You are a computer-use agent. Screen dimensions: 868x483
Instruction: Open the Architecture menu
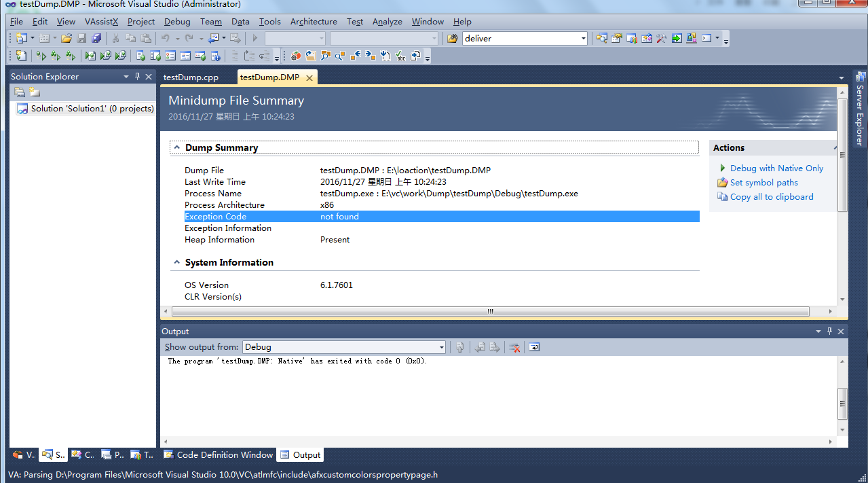(x=314, y=22)
